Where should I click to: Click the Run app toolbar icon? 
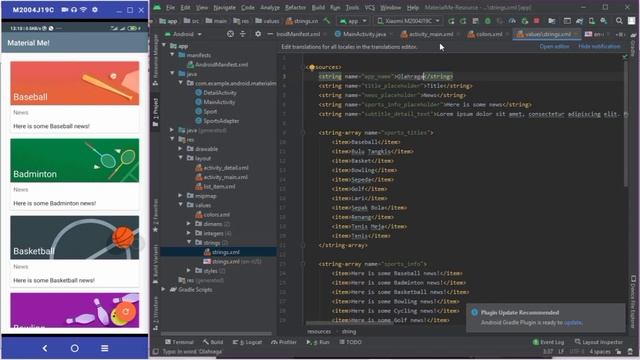pyautogui.click(x=451, y=20)
